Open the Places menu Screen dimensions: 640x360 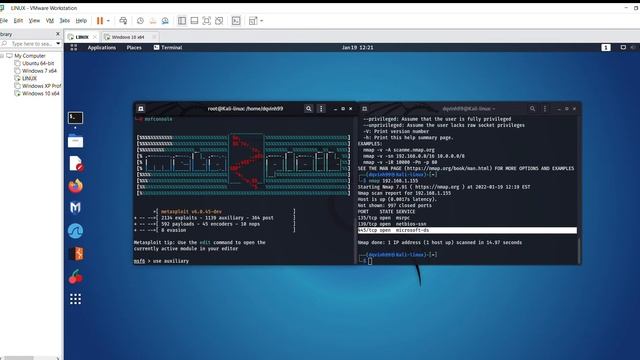click(x=134, y=47)
